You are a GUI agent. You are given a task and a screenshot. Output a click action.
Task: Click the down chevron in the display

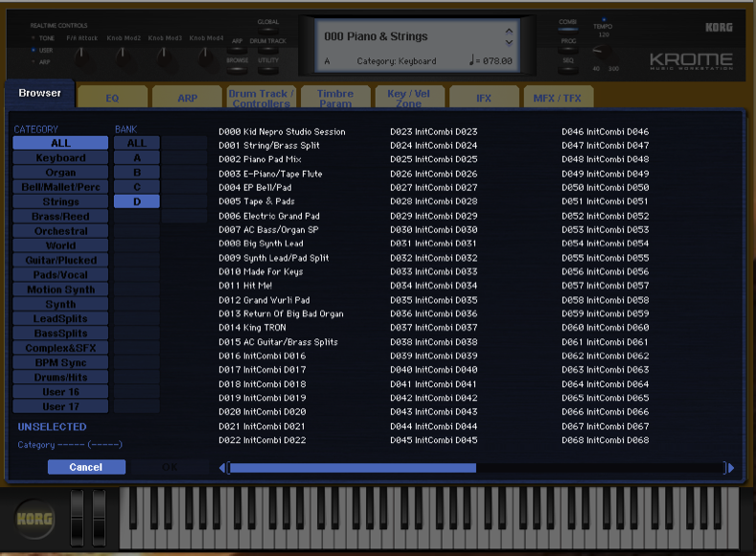509,42
